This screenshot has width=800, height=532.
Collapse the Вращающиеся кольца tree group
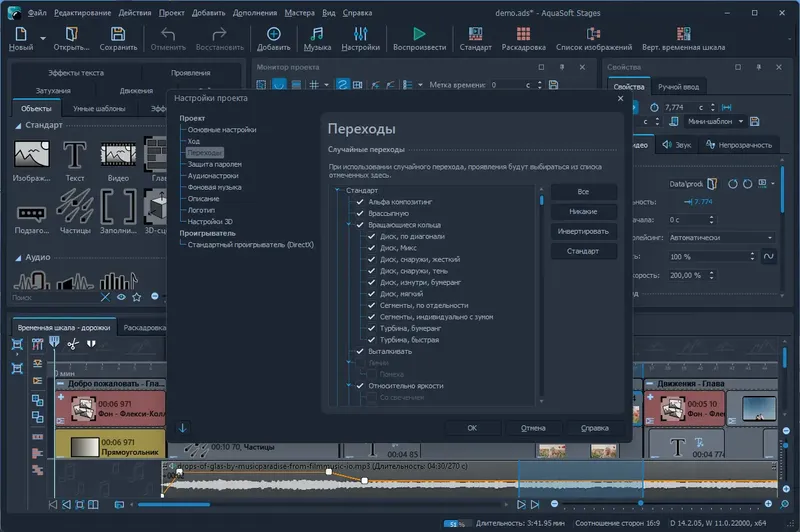tap(348, 225)
